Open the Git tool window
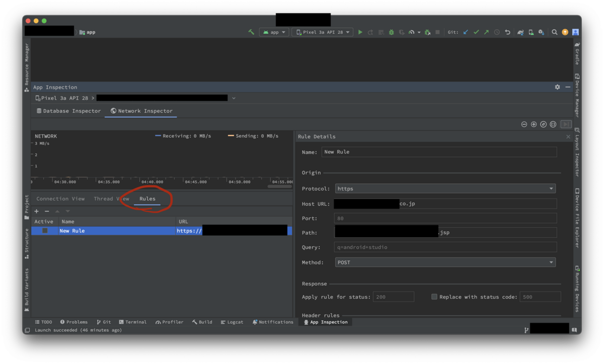This screenshot has height=364, width=604. (104, 322)
